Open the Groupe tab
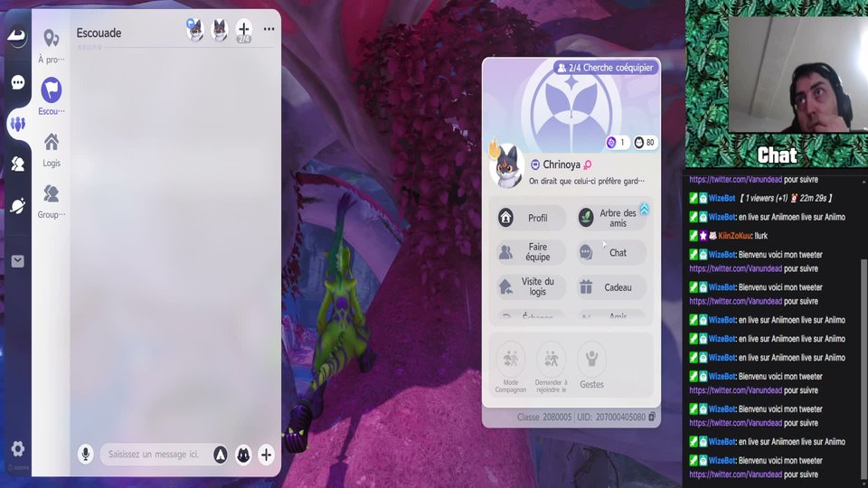 tap(52, 202)
